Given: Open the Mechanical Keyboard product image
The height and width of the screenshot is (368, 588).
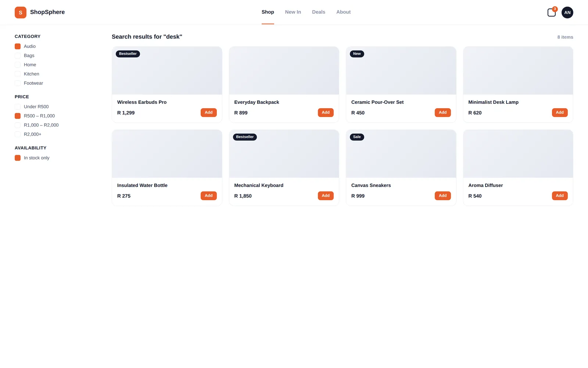Looking at the screenshot, I should 284,154.
